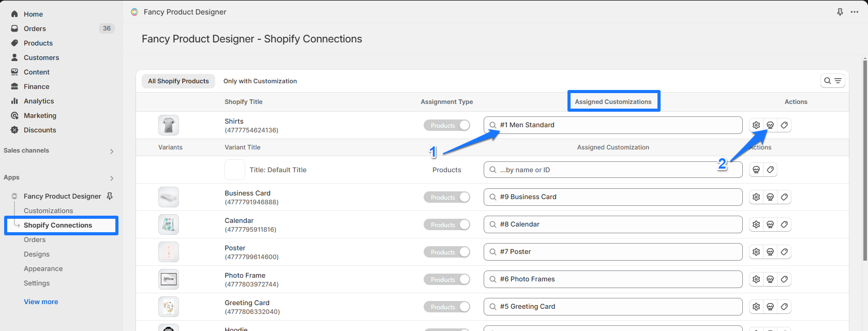The width and height of the screenshot is (868, 331).
Task: Click tag icon in Poster row
Action: coord(784,252)
